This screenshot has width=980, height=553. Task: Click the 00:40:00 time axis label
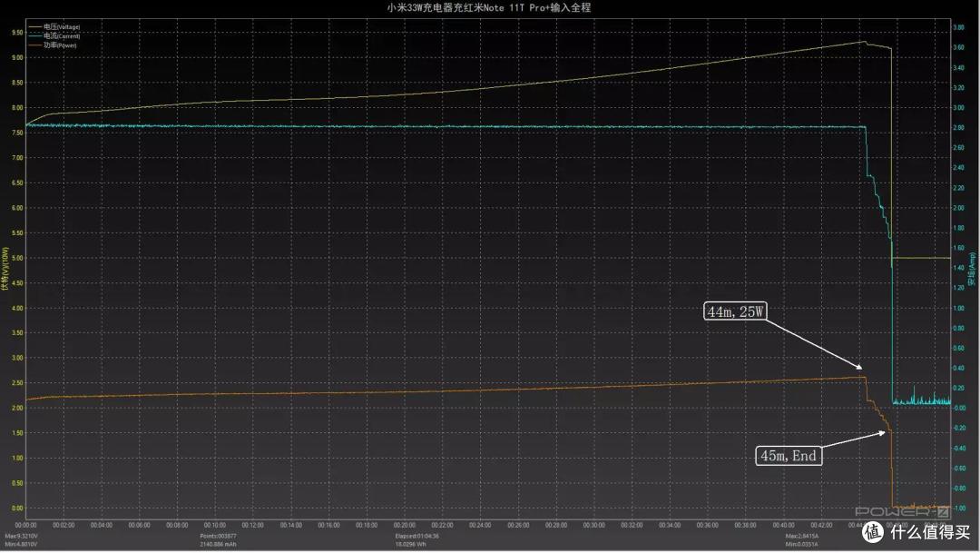coord(783,526)
